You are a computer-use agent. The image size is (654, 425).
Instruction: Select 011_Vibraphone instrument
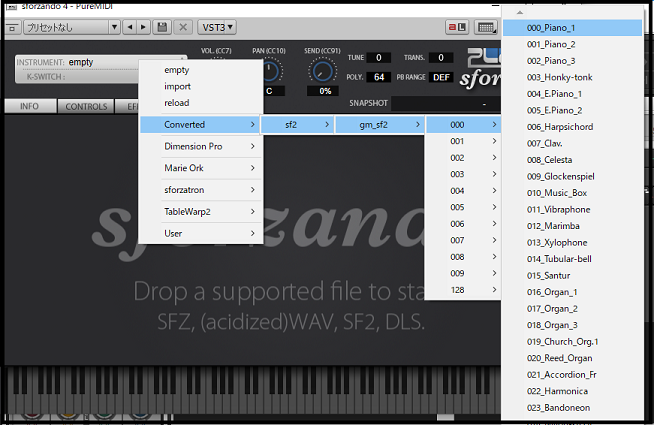click(572, 209)
